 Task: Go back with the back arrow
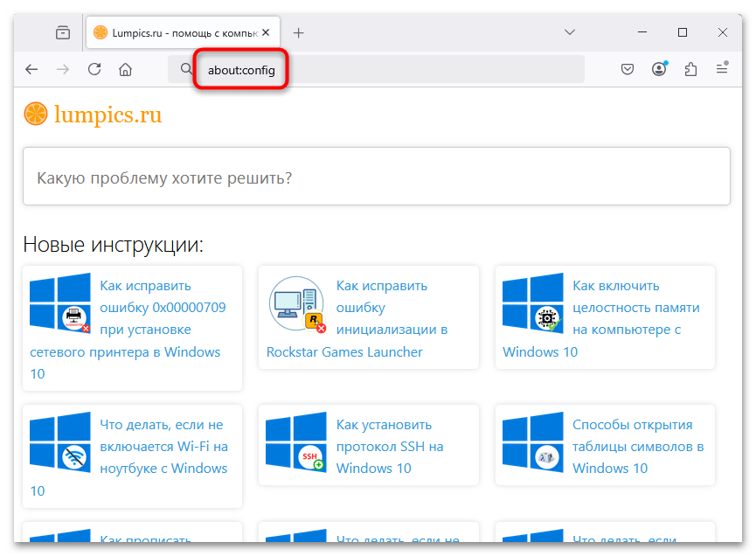(31, 69)
